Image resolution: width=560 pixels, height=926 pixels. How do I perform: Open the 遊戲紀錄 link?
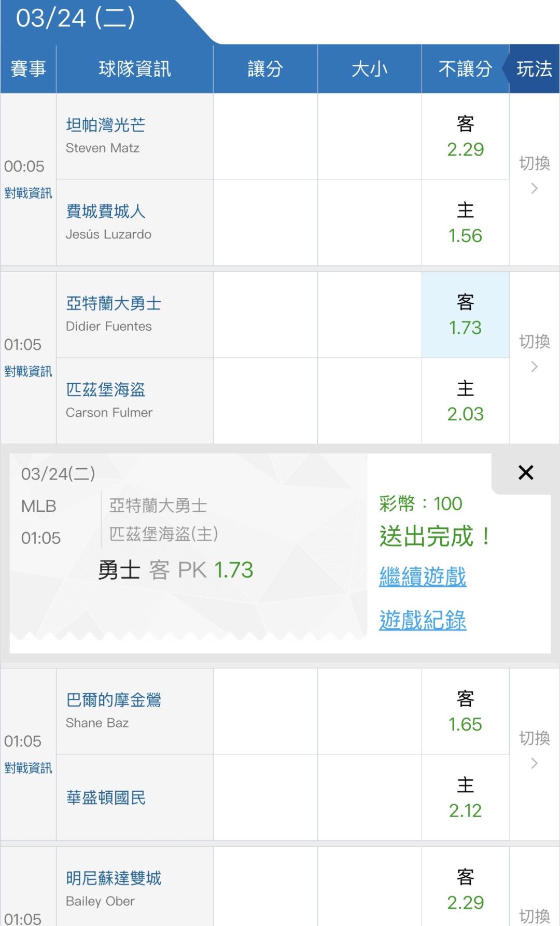pyautogui.click(x=423, y=620)
